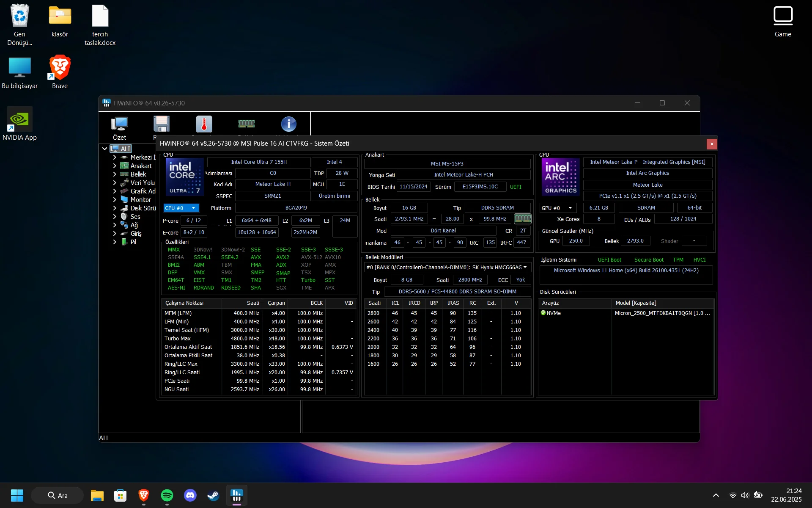The image size is (812, 508).
Task: Expand the Anakart tree node
Action: (115, 166)
